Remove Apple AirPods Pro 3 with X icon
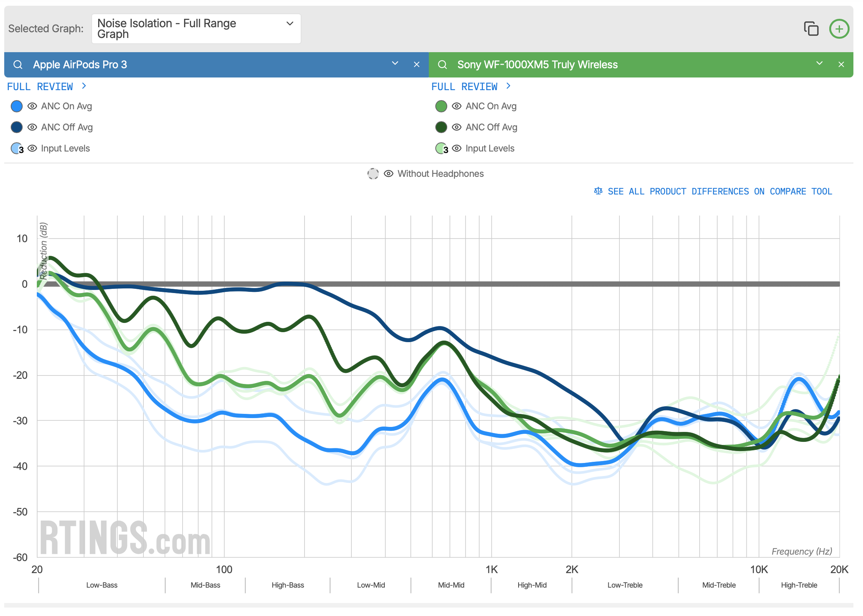Screen dimensions: 863x616 coord(417,64)
